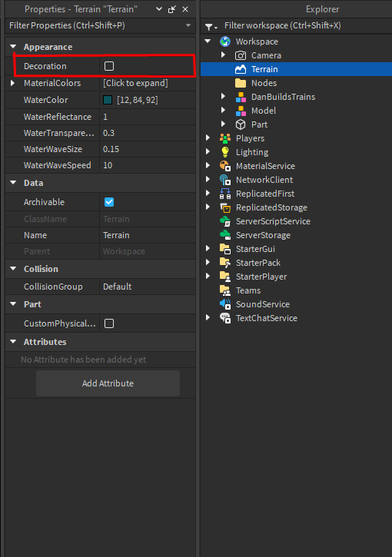Click the DanBuildsTrains model icon
The width and height of the screenshot is (392, 557).
(x=241, y=97)
